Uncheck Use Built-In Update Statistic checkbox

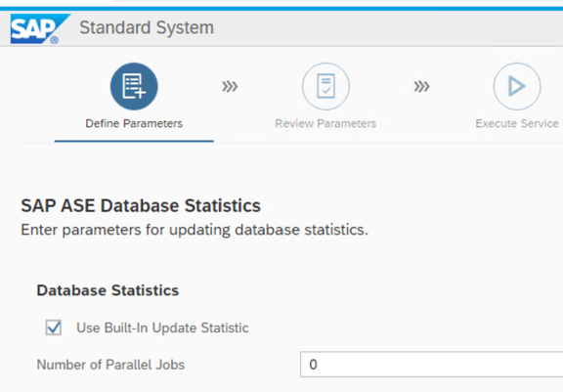54,327
